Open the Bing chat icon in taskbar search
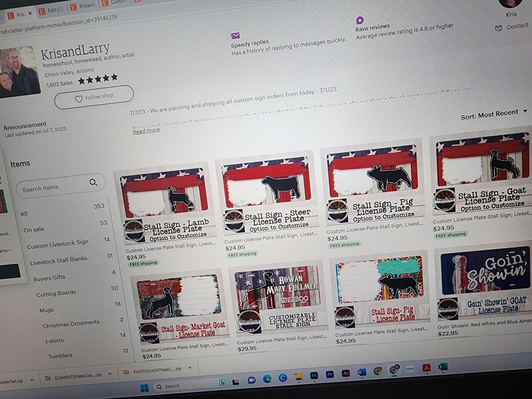 pyautogui.click(x=223, y=383)
